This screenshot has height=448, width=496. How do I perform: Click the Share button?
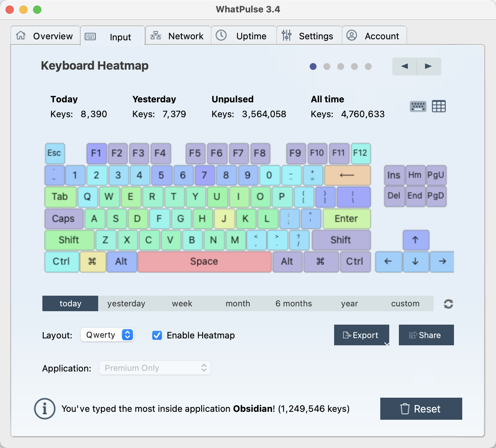(426, 335)
